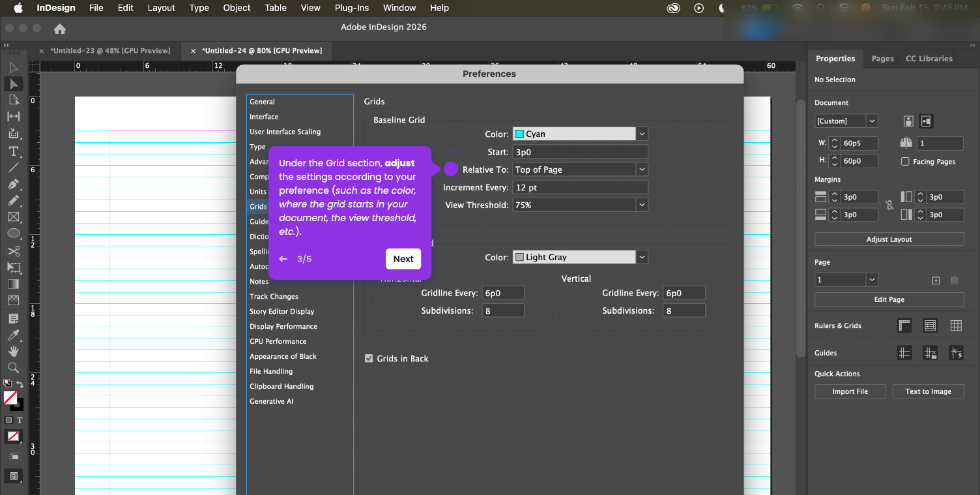Viewport: 980px width, 495px height.
Task: Click Next in the tutorial tooltip
Action: (403, 259)
